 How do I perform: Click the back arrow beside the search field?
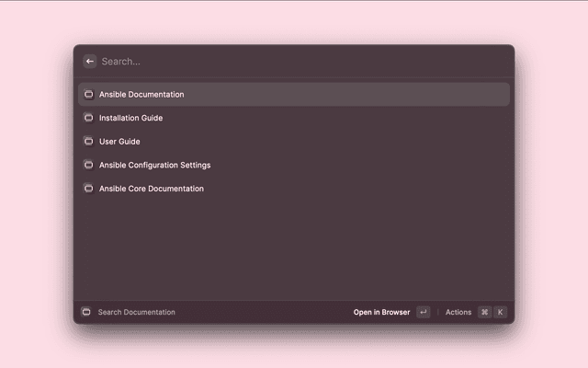90,62
